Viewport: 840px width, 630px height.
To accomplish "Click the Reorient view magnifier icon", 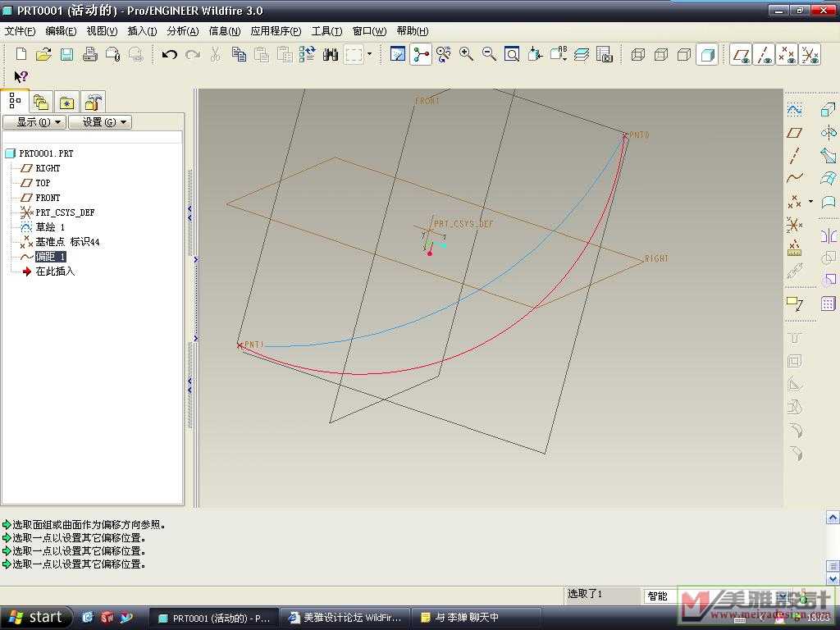I will point(443,54).
